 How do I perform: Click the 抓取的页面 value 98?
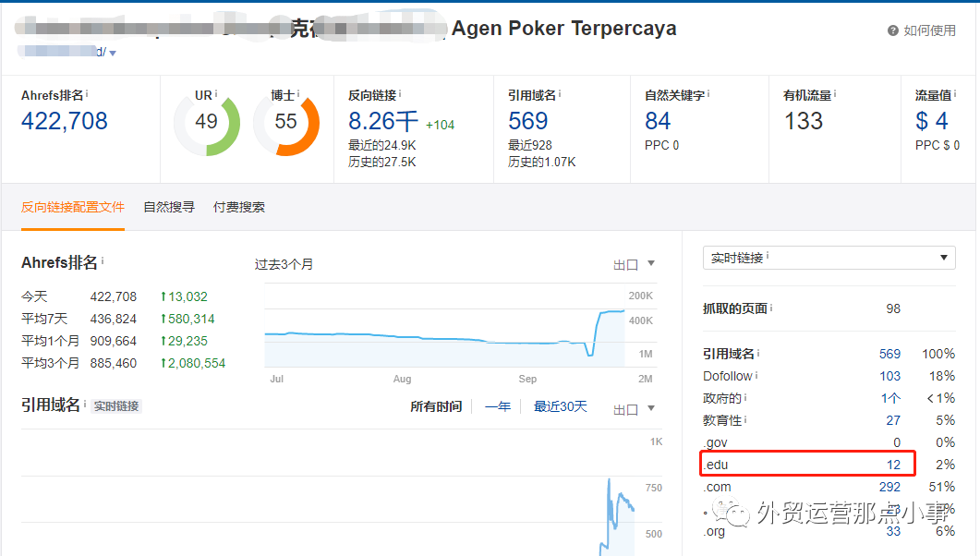click(x=893, y=308)
